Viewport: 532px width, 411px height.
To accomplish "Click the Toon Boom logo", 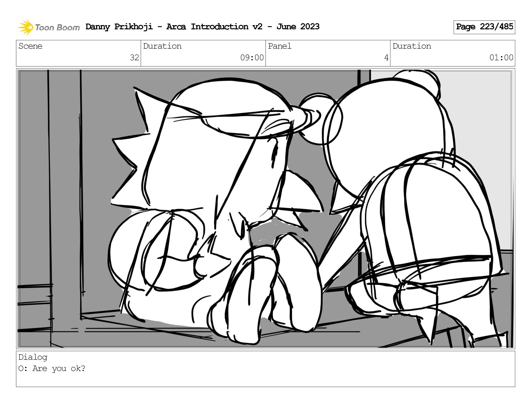I will (x=48, y=27).
